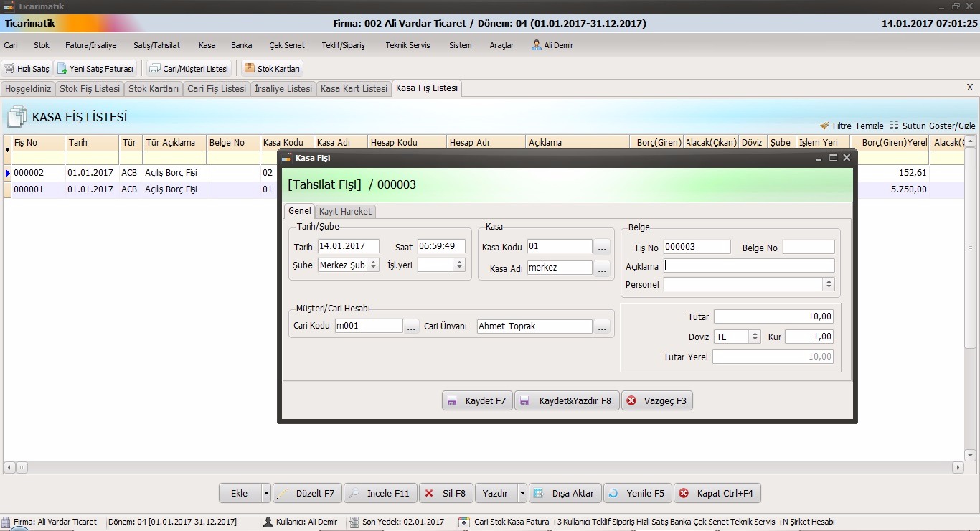Image resolution: width=980 pixels, height=531 pixels.
Task: Open the Ekle button dropdown arrow
Action: (x=266, y=493)
